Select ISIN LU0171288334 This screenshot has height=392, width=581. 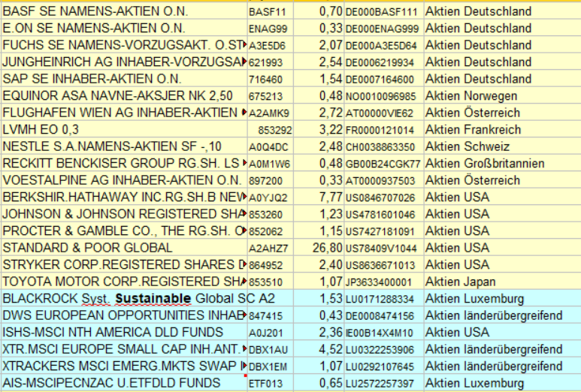[384, 299]
